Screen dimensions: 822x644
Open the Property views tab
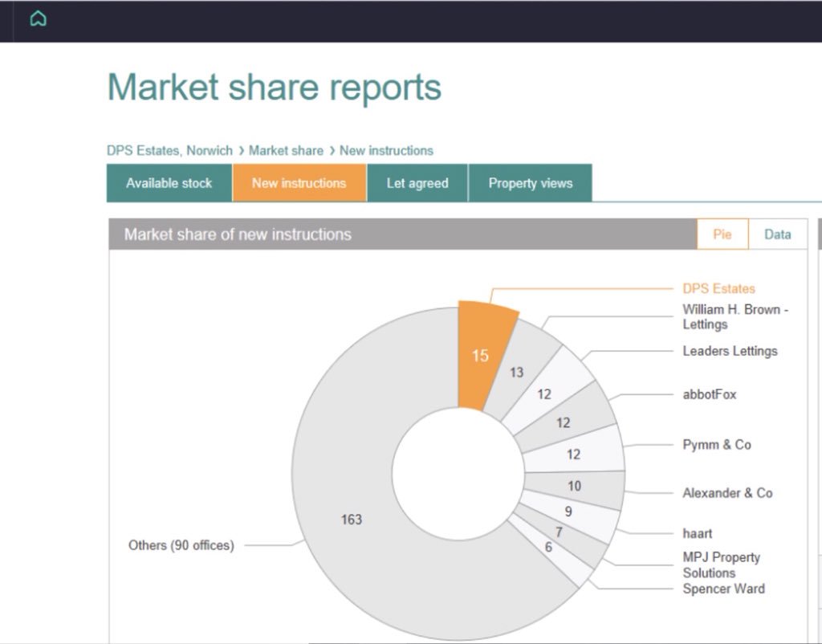[x=530, y=183]
